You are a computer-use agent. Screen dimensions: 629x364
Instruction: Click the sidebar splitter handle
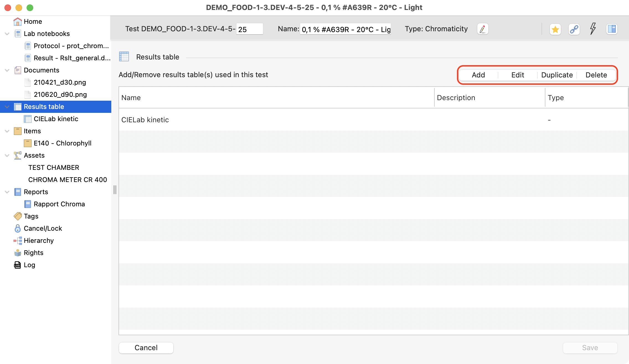coord(115,190)
